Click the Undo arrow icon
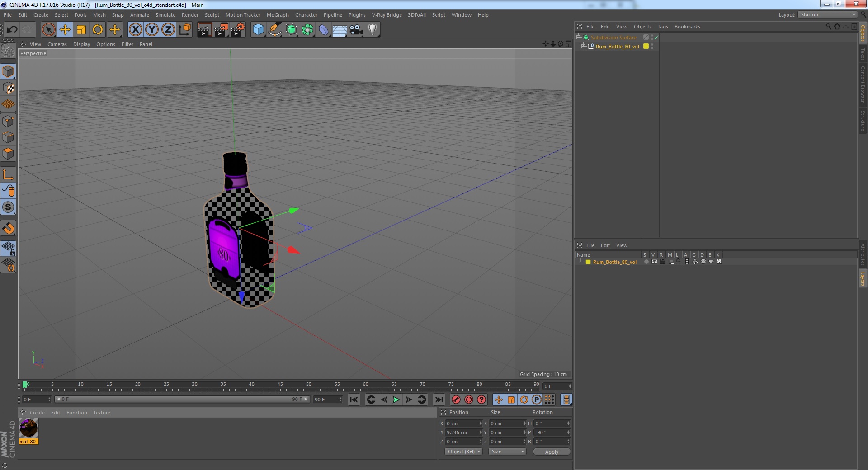The width and height of the screenshot is (868, 470). click(x=12, y=30)
